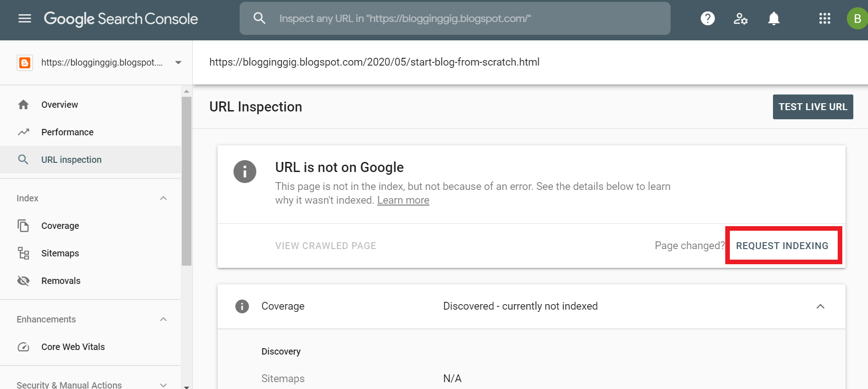Click 'Discovered - currently not indexed' status
This screenshot has height=389, width=868.
(x=521, y=306)
